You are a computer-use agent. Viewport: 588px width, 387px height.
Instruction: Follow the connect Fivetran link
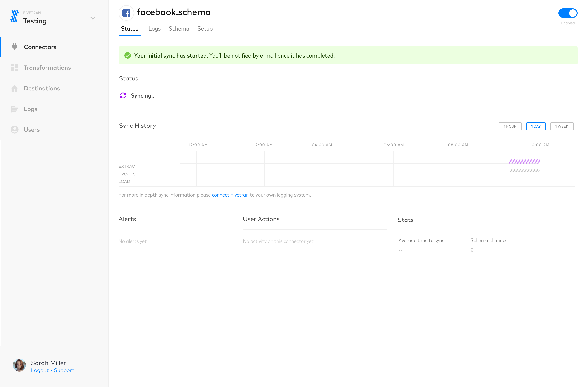pos(230,195)
